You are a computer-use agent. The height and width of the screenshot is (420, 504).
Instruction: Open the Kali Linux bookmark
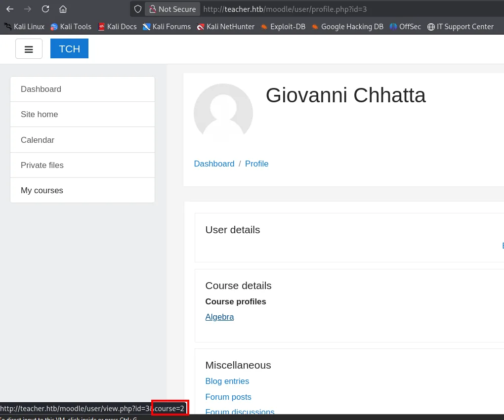[x=24, y=27]
